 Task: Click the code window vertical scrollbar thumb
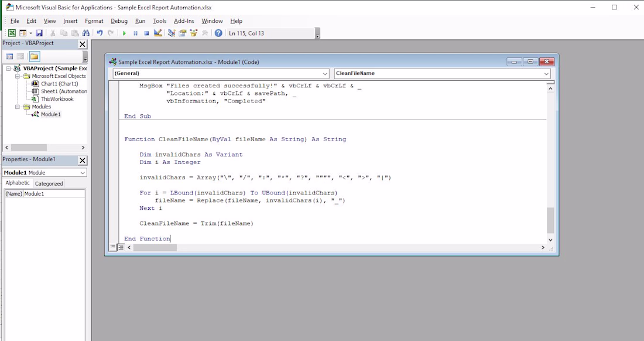point(550,220)
